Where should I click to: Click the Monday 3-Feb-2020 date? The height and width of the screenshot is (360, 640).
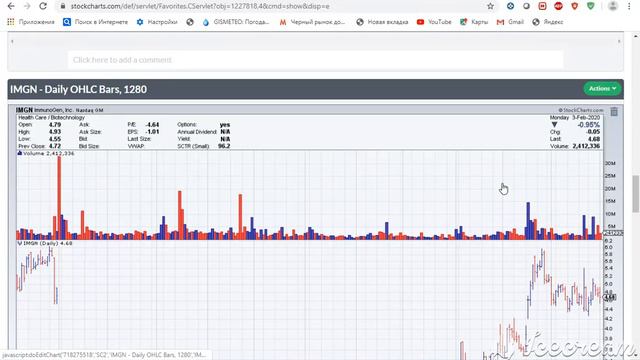575,118
